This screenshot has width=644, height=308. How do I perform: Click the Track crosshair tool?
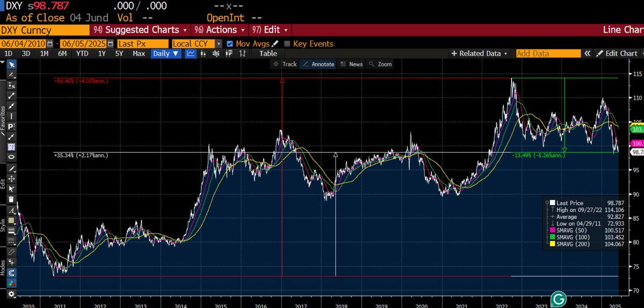pos(284,64)
